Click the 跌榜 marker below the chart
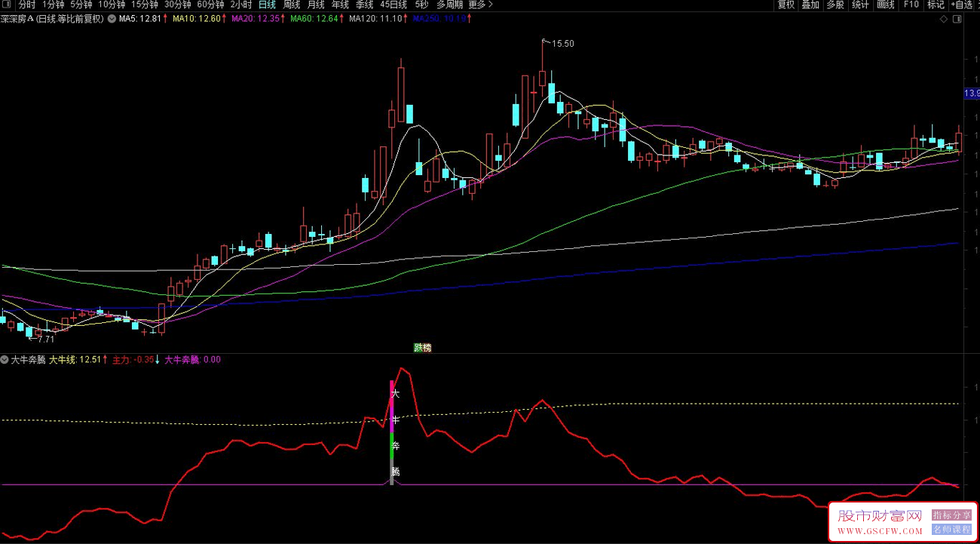 [422, 348]
